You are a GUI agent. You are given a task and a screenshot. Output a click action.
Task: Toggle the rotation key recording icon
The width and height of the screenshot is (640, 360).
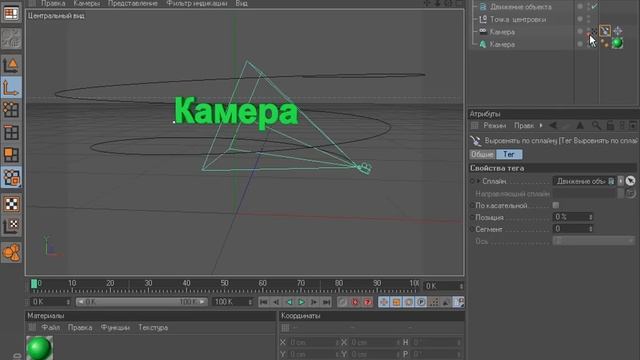pos(409,302)
